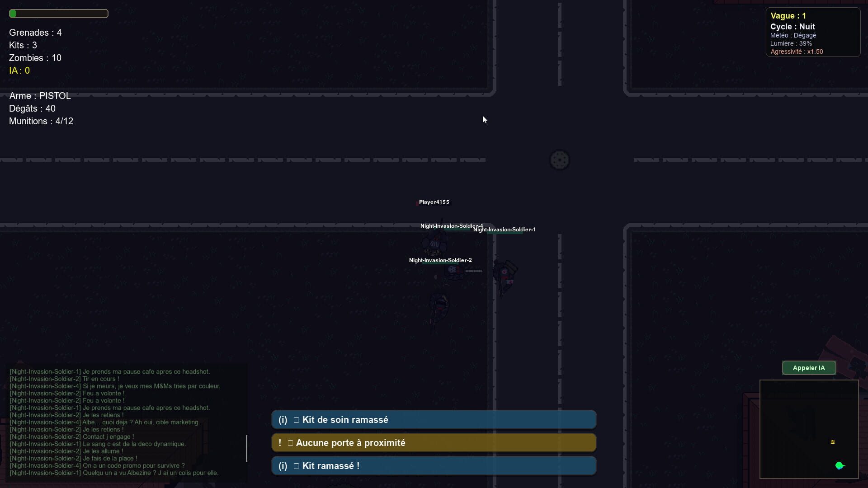Select the yellow M marker on the minimap
This screenshot has width=868, height=488.
pyautogui.click(x=832, y=442)
